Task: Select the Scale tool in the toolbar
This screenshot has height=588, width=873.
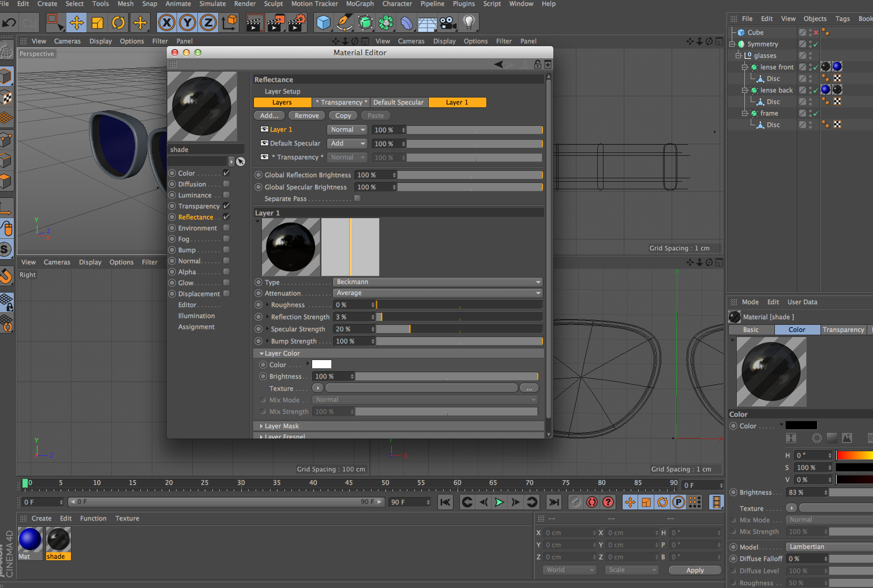Action: (98, 23)
